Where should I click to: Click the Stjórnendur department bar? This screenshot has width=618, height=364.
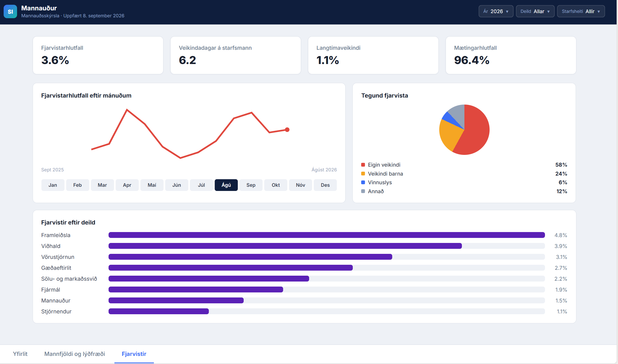[x=159, y=311]
